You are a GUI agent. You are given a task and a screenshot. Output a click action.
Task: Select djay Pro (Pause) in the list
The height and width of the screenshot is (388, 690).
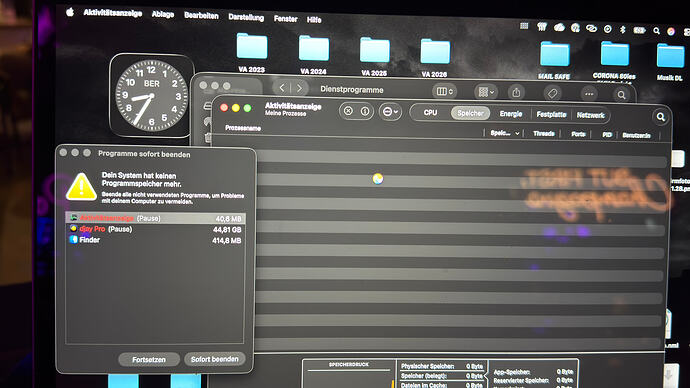pos(155,229)
